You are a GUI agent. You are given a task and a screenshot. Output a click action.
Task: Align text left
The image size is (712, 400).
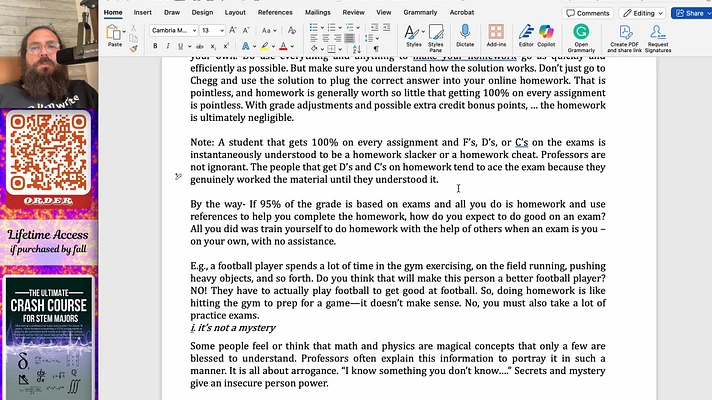coord(314,39)
